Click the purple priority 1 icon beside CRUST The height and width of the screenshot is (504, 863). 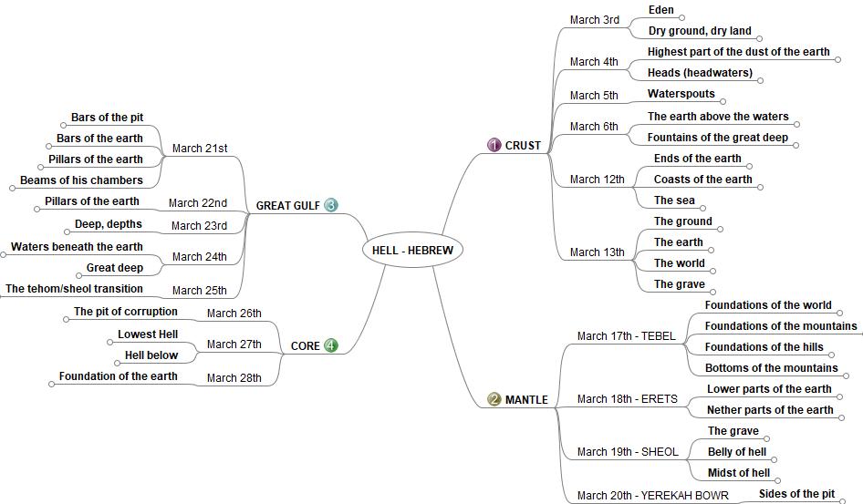click(494, 145)
